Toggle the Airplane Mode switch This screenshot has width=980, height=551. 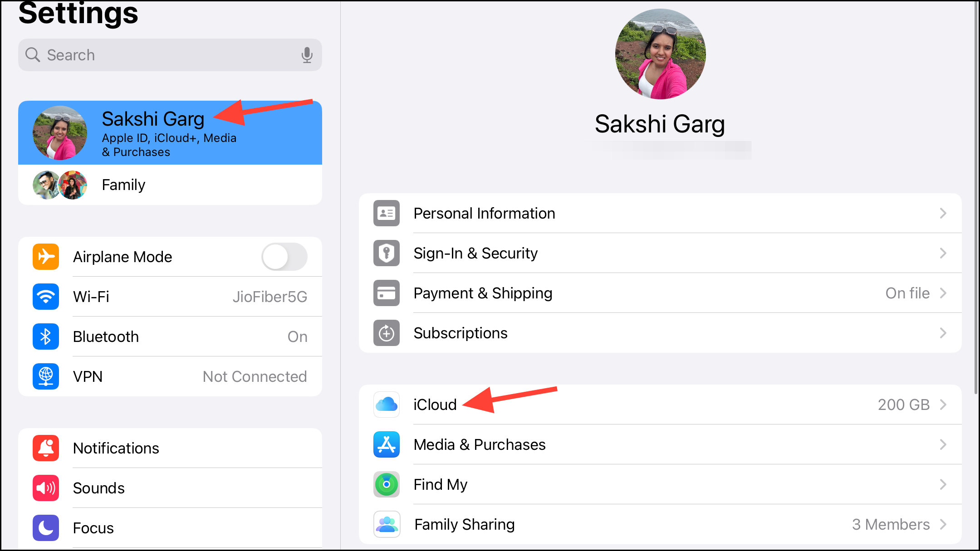pyautogui.click(x=284, y=257)
